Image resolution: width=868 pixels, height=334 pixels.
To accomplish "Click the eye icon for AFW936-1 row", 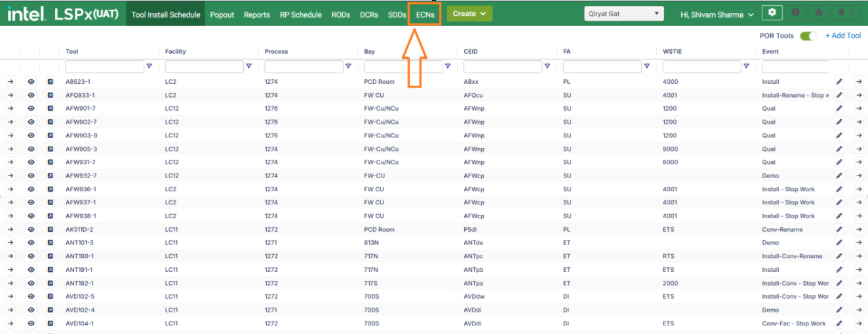I will coord(31,189).
